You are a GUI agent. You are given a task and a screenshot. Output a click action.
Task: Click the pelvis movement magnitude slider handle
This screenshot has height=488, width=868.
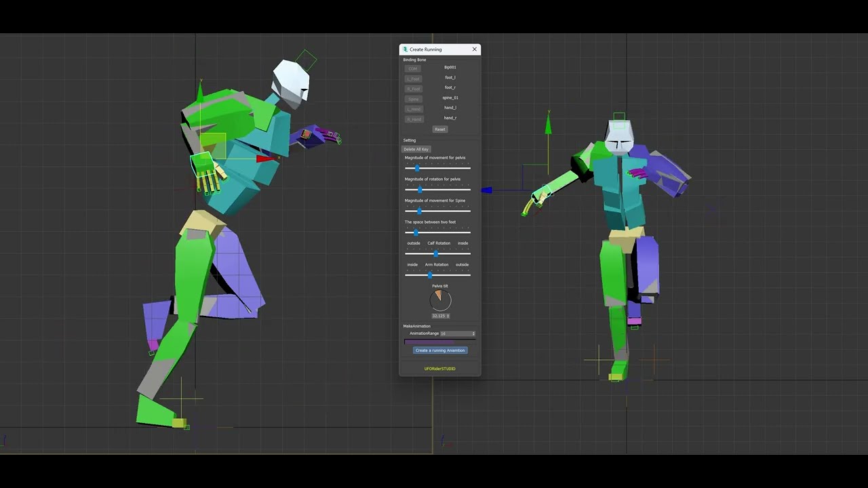[x=417, y=168]
